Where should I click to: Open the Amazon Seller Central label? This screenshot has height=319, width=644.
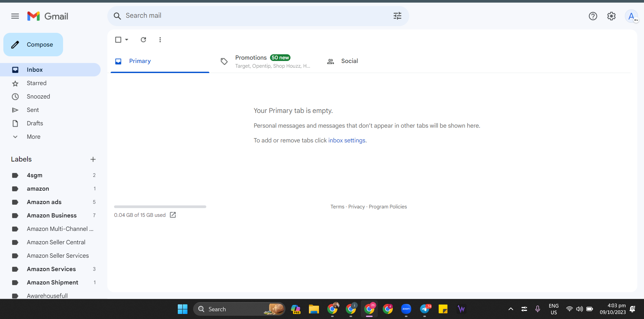pyautogui.click(x=50, y=242)
